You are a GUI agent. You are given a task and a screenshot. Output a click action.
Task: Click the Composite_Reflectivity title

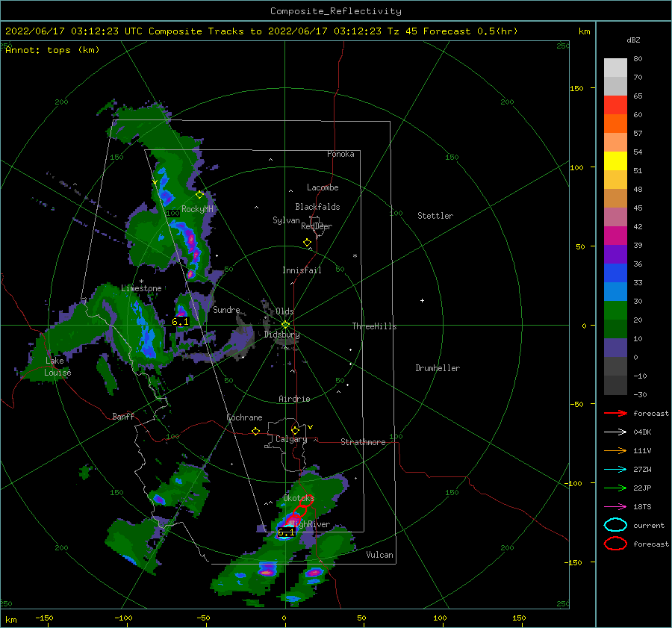click(336, 11)
